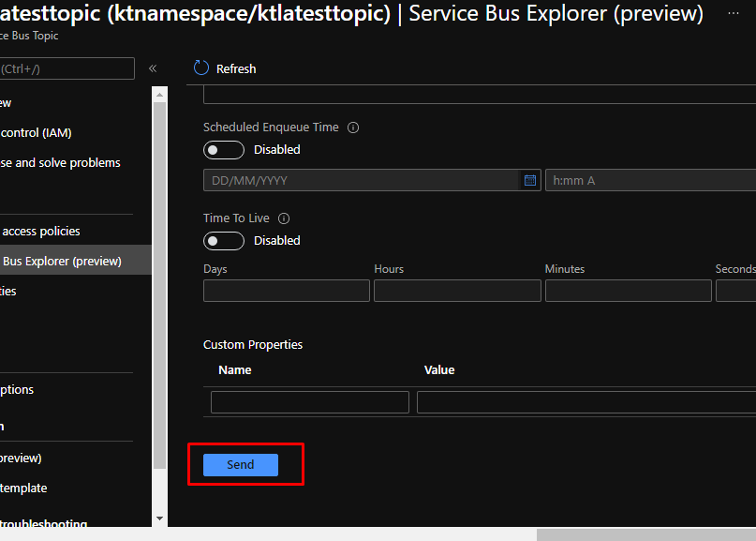Click the Scheduled Enqueue Time info icon
Viewport: 756px width, 541px height.
coord(353,128)
